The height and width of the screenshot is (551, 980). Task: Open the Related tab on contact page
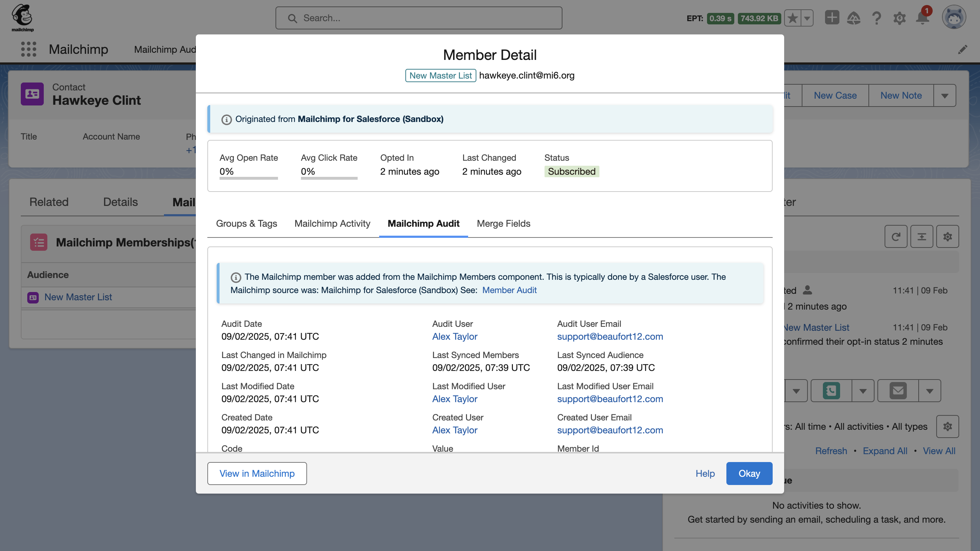(49, 202)
